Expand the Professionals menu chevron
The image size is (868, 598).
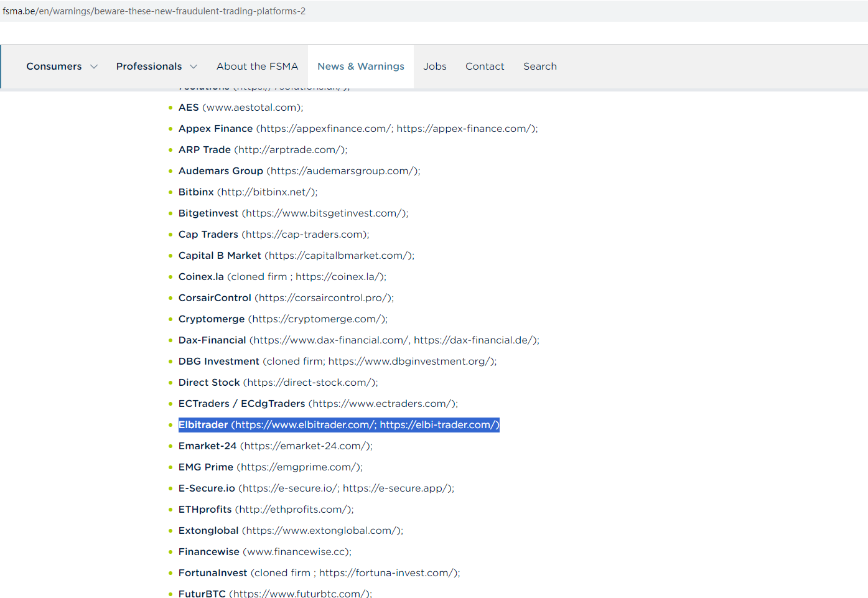tap(194, 67)
